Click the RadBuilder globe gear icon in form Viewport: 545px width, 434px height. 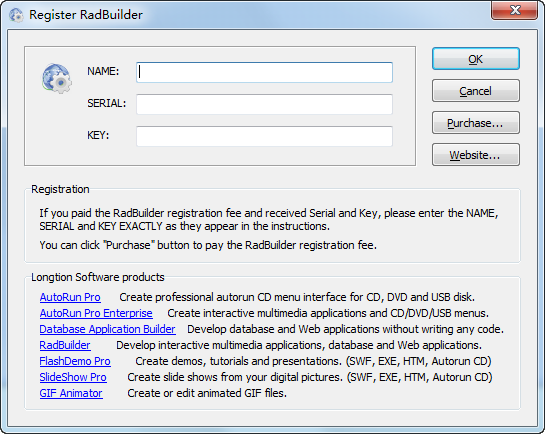coord(57,79)
